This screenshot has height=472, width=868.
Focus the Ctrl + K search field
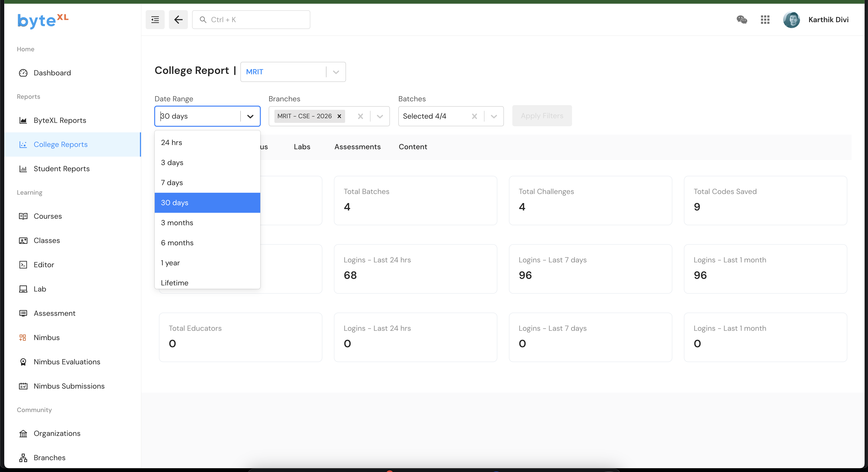pyautogui.click(x=251, y=20)
